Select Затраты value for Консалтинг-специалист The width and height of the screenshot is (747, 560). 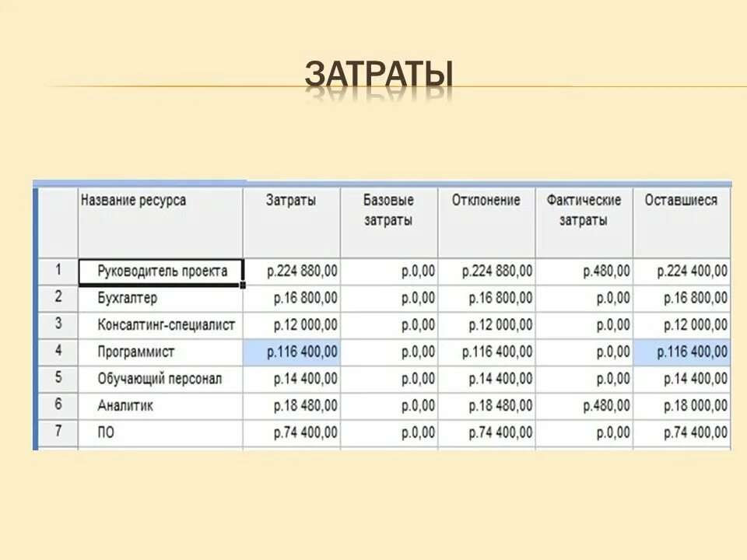coord(292,326)
